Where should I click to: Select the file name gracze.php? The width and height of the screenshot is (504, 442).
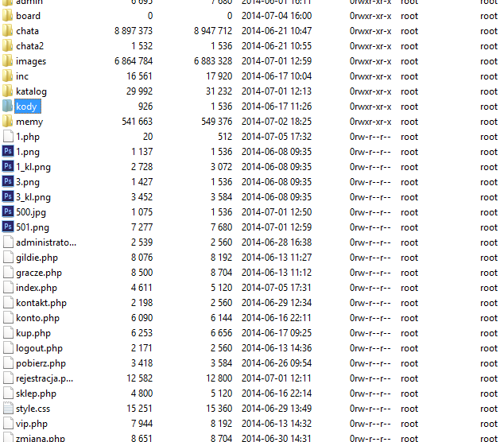click(39, 273)
